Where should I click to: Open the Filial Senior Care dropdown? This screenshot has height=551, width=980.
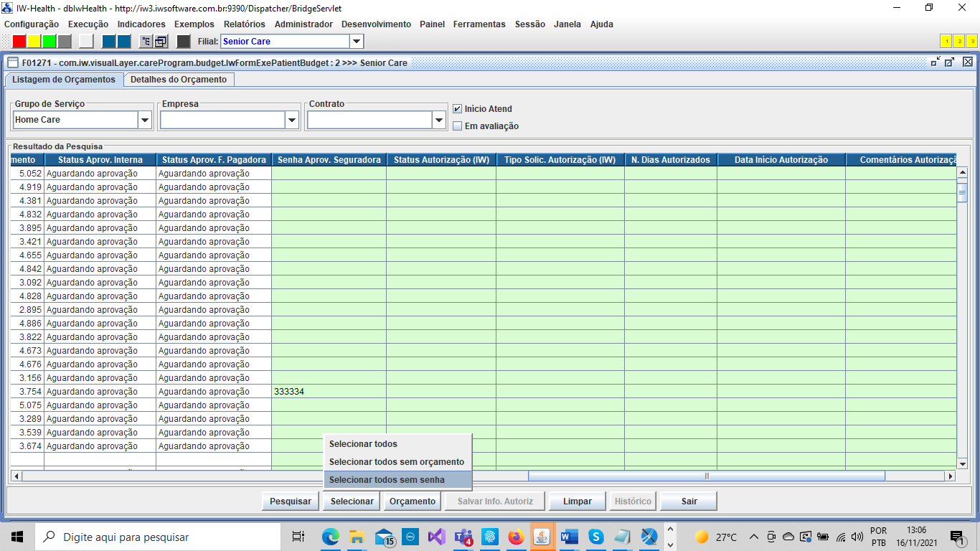(356, 42)
